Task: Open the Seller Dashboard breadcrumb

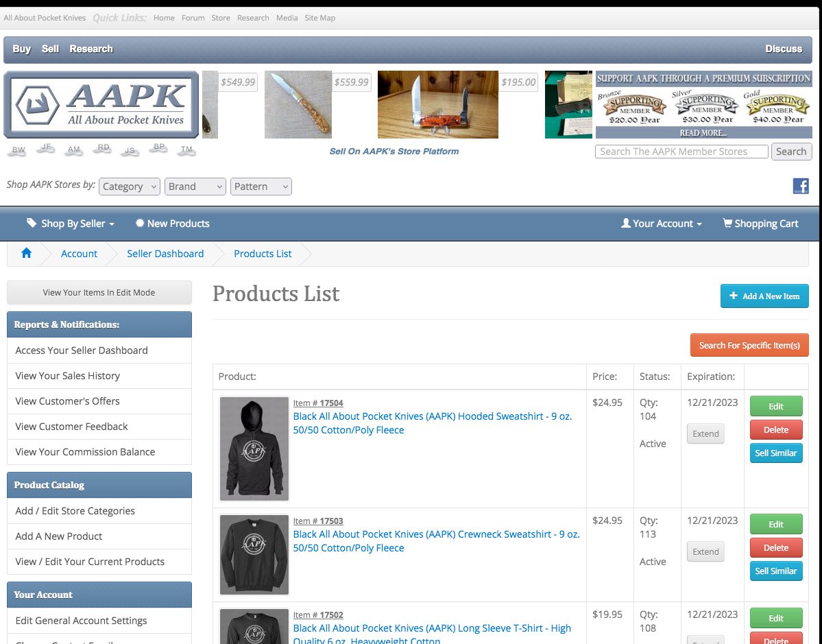Action: 165,253
